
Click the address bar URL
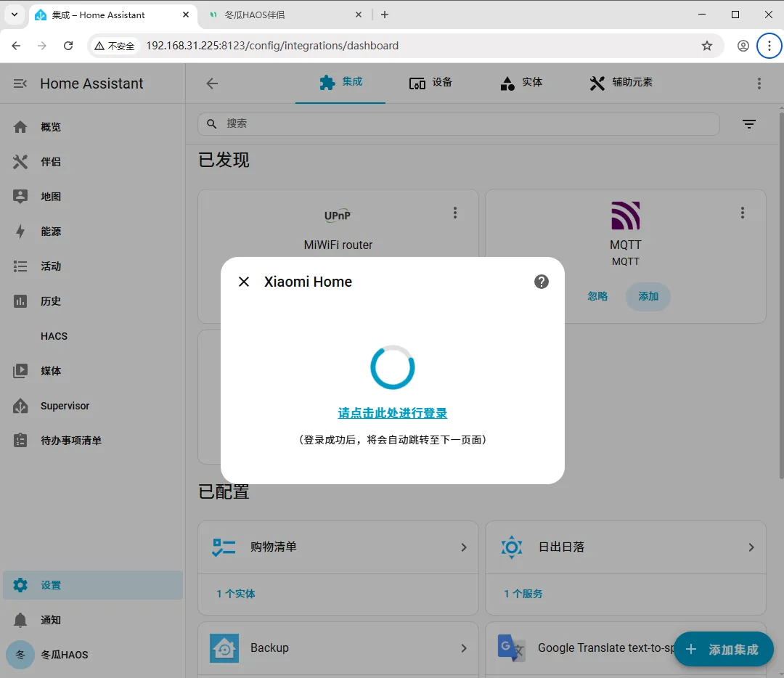(x=272, y=46)
